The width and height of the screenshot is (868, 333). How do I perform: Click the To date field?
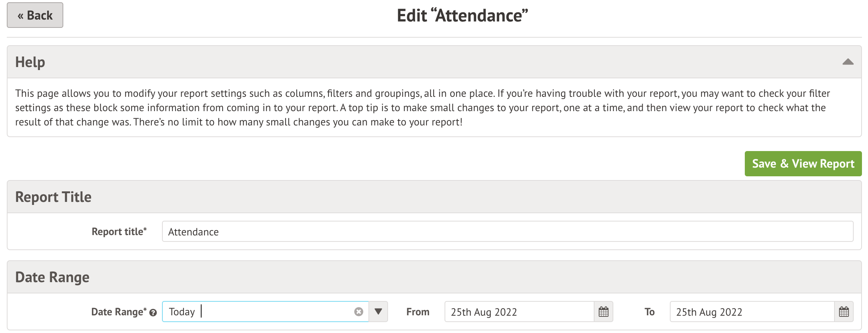click(x=752, y=312)
